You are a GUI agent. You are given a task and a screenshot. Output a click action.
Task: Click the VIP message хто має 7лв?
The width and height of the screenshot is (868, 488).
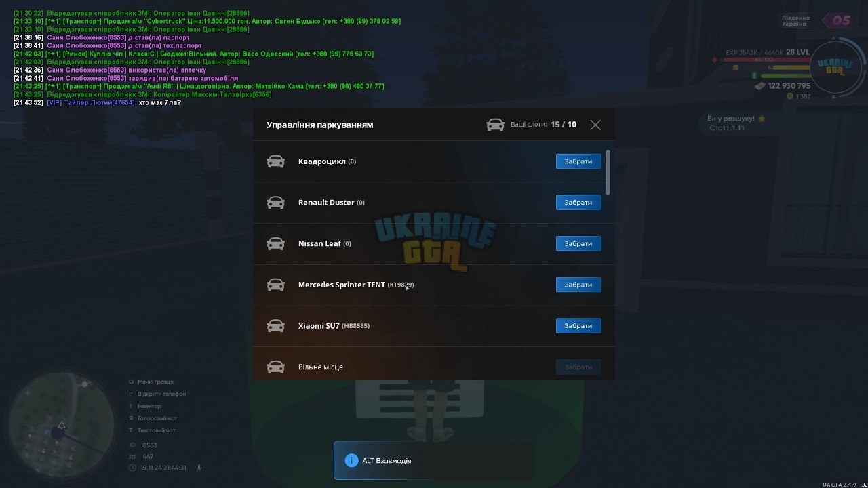coord(98,102)
